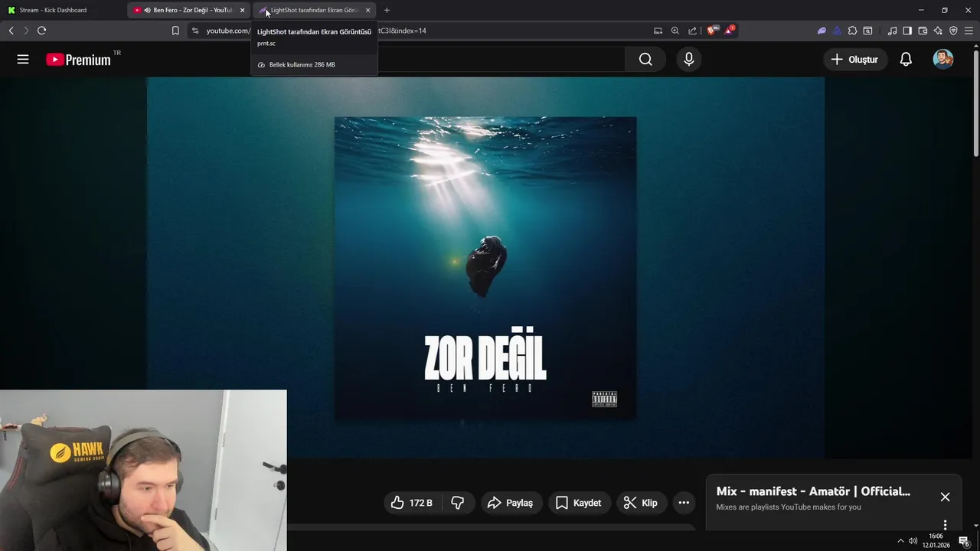Click the install/cast screen icon in address bar
The width and height of the screenshot is (980, 551).
click(x=658, y=31)
